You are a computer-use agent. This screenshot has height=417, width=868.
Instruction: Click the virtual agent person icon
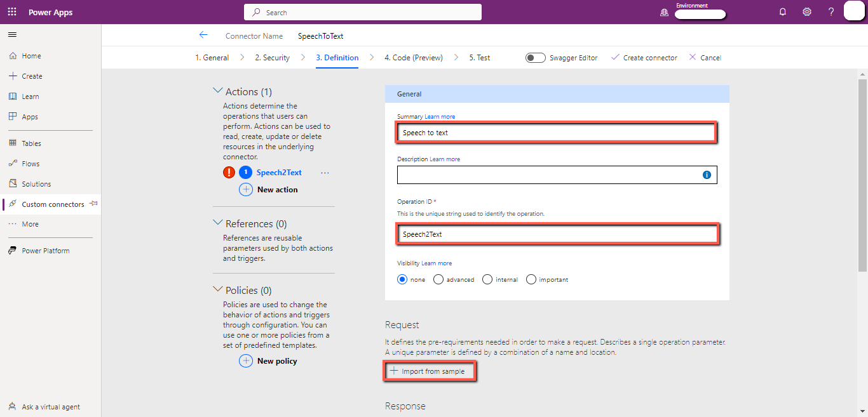[x=13, y=407]
